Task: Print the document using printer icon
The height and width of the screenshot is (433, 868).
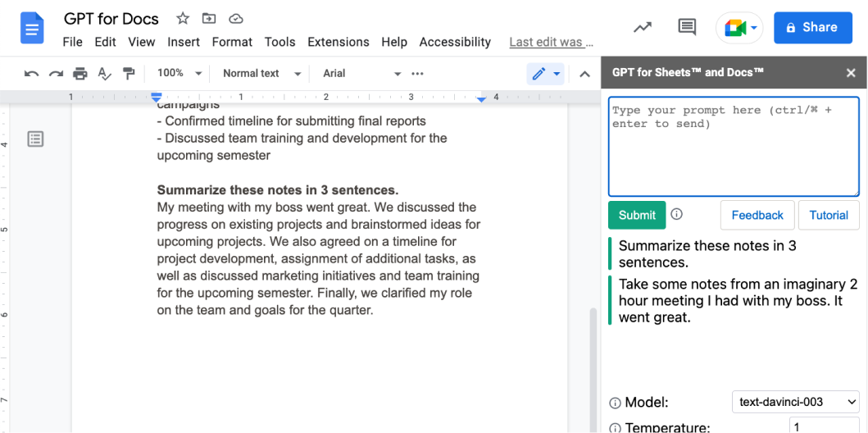Action: click(80, 74)
